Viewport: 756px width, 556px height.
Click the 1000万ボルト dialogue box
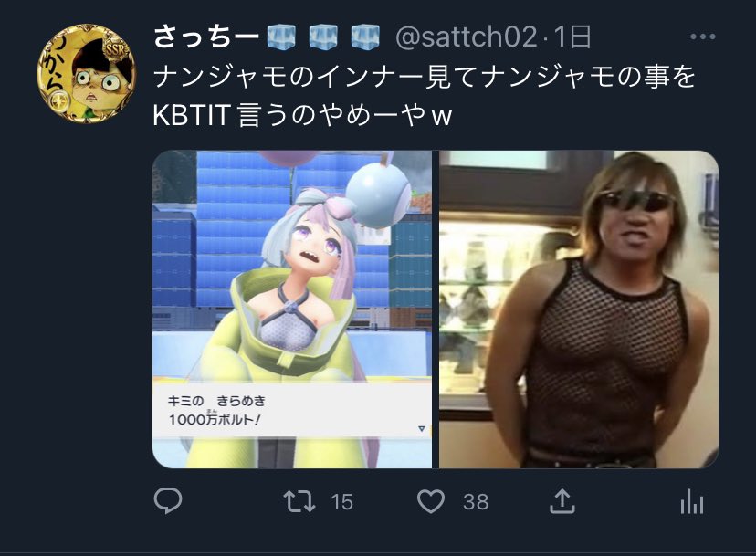point(292,410)
